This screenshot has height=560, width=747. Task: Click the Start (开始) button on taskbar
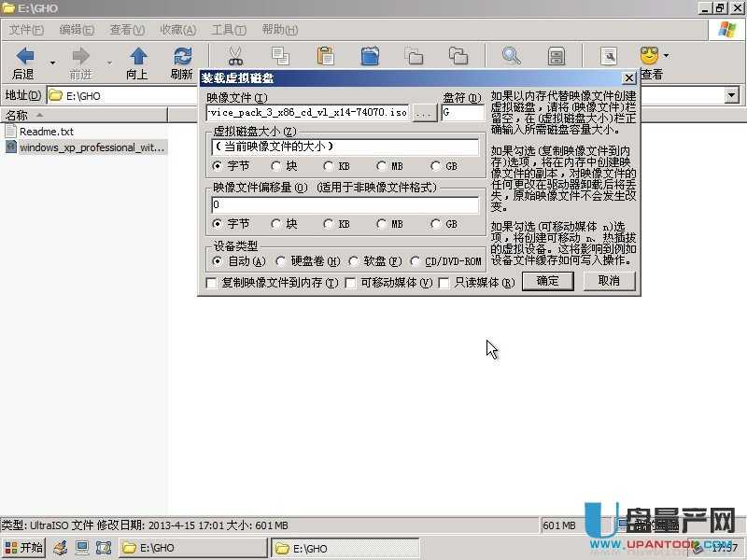[x=25, y=548]
